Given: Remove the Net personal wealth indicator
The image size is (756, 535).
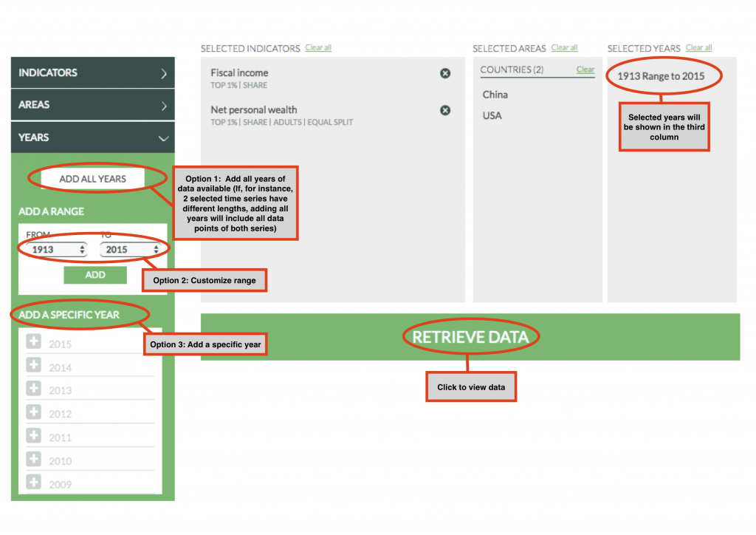Looking at the screenshot, I should tap(445, 110).
